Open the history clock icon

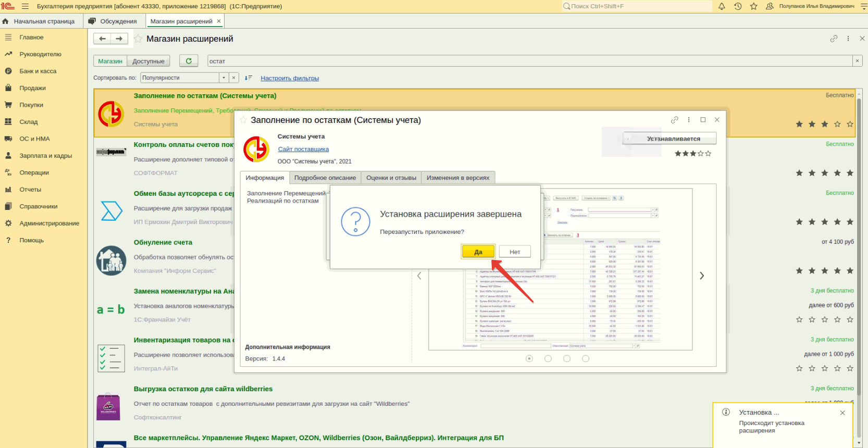point(738,6)
